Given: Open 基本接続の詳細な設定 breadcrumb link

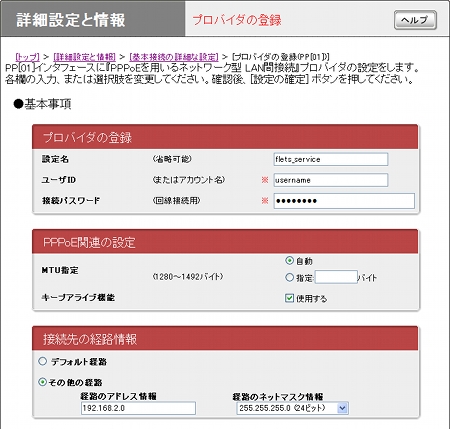Looking at the screenshot, I should [174, 57].
